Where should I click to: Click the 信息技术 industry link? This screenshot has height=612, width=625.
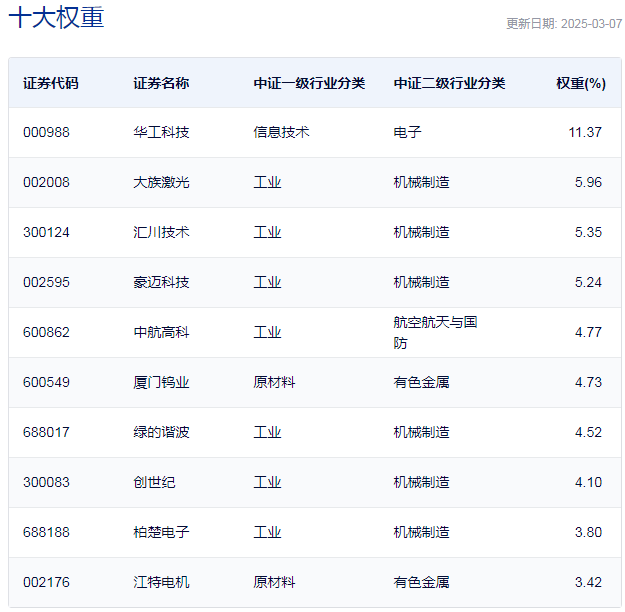pos(281,132)
